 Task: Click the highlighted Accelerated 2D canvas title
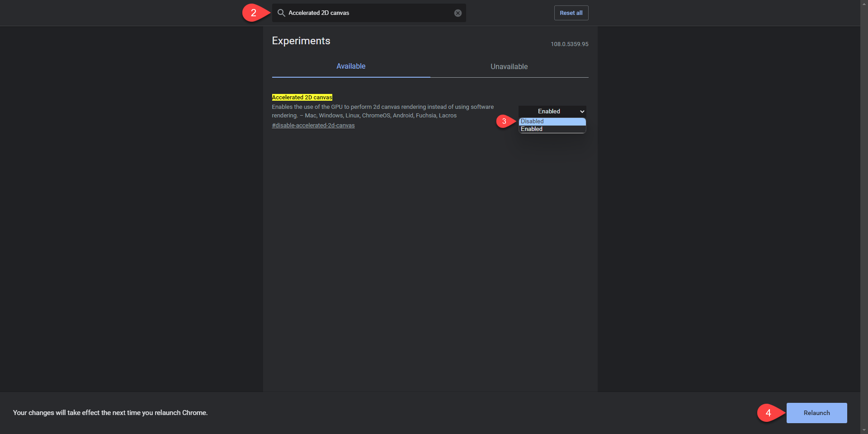click(302, 97)
